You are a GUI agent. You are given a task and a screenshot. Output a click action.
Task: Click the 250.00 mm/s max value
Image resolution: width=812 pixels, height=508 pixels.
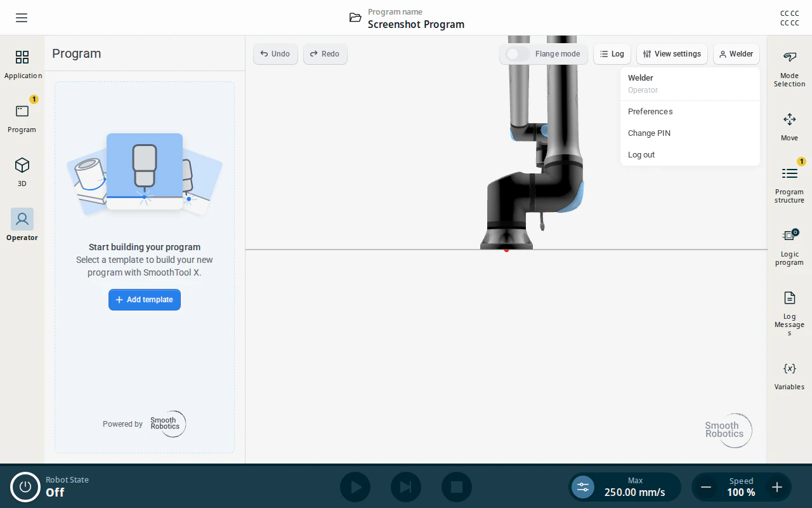point(635,492)
